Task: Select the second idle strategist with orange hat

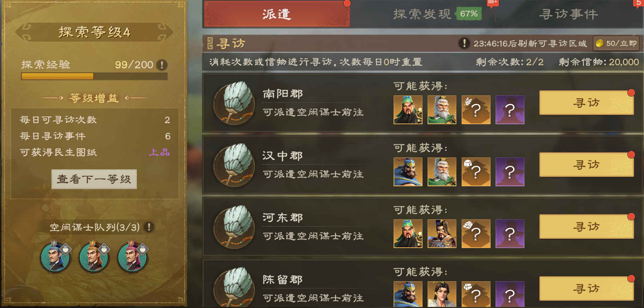Action: pos(94,256)
